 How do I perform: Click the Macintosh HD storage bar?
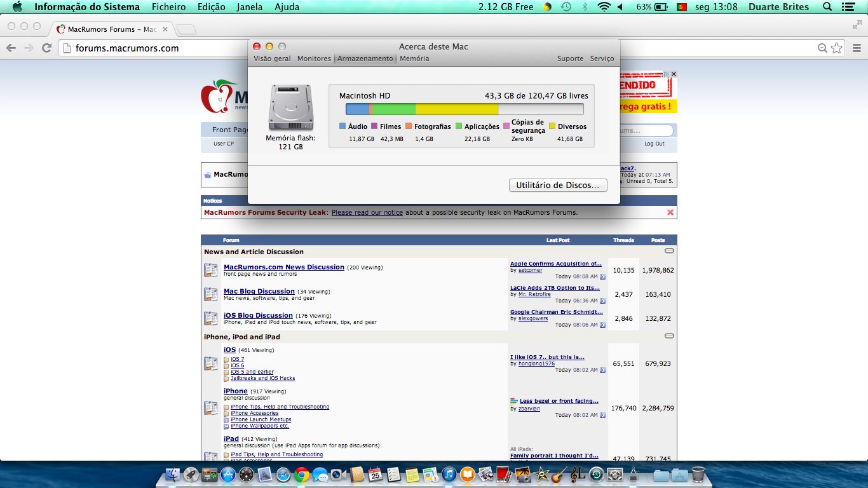pyautogui.click(x=465, y=109)
